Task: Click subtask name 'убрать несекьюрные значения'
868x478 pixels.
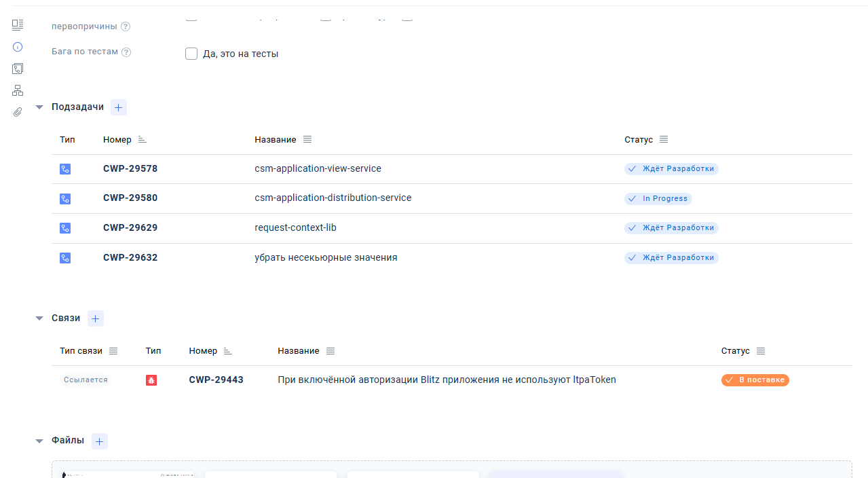Action: 326,257
